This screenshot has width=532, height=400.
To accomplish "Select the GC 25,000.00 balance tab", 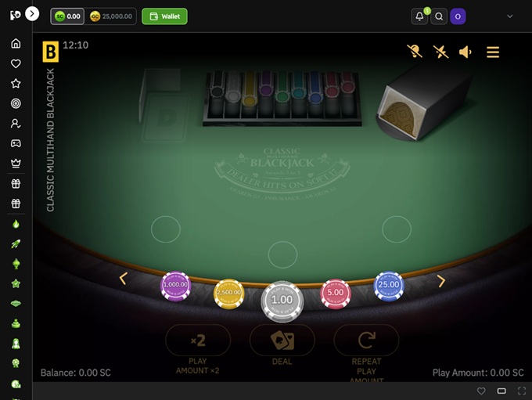I will 111,16.
